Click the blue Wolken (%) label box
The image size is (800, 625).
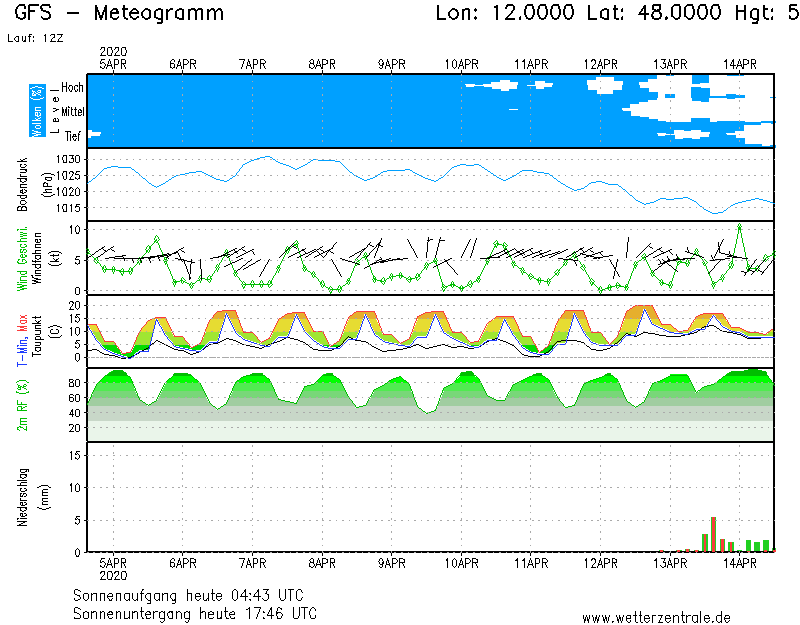(37, 111)
